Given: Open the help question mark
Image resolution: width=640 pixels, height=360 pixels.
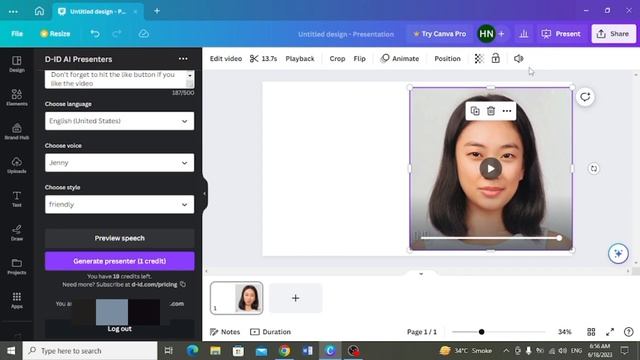Looking at the screenshot, I should click(629, 332).
